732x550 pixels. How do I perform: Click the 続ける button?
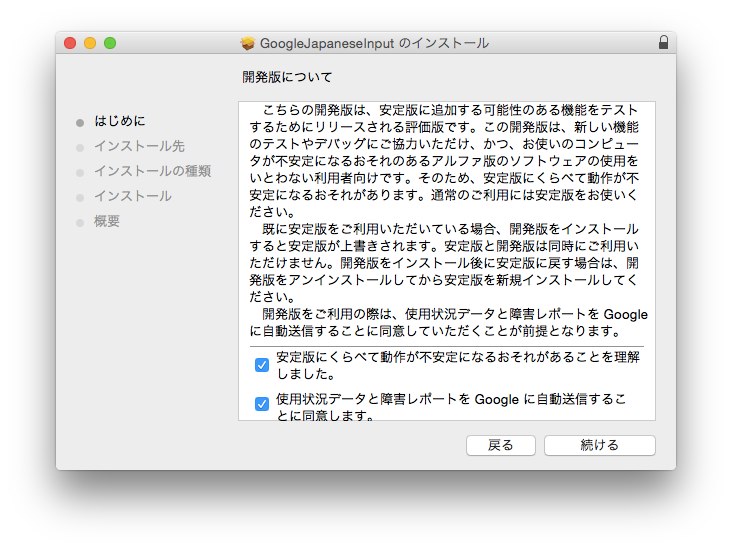coord(599,445)
